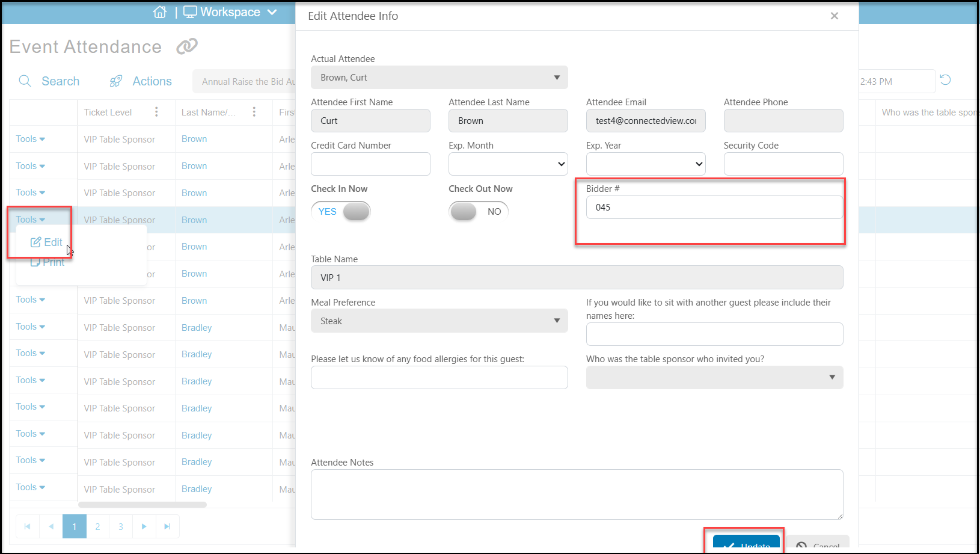The image size is (980, 554).
Task: Click the Credit Card Number field
Action: tap(370, 164)
